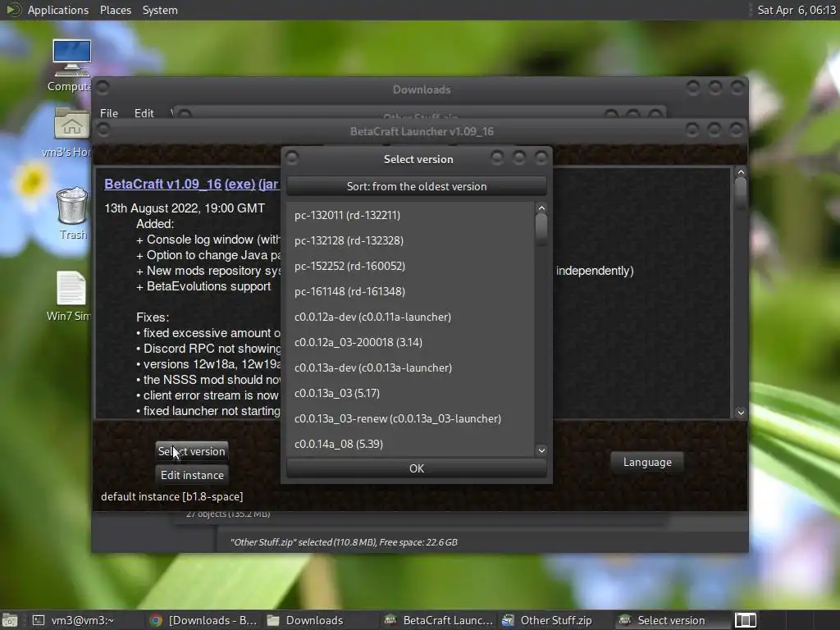Click version list scroll up arrow
Screen dimensions: 840x630
pos(541,208)
